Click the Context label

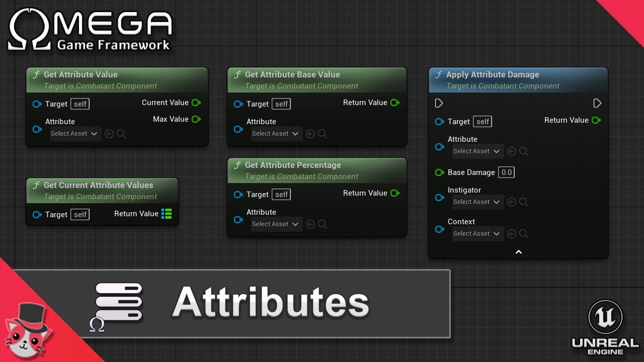(x=461, y=222)
